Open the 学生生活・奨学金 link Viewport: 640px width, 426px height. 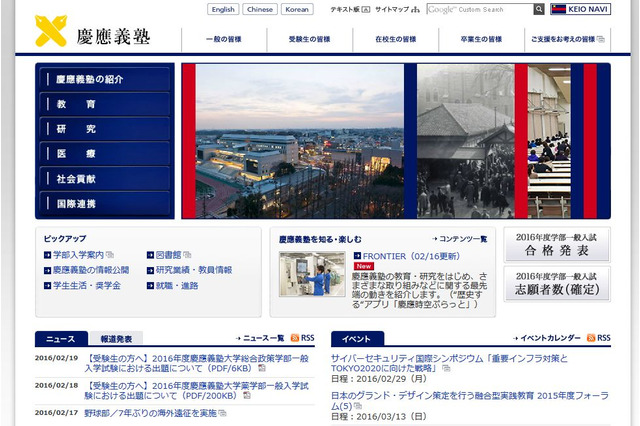tap(87, 286)
